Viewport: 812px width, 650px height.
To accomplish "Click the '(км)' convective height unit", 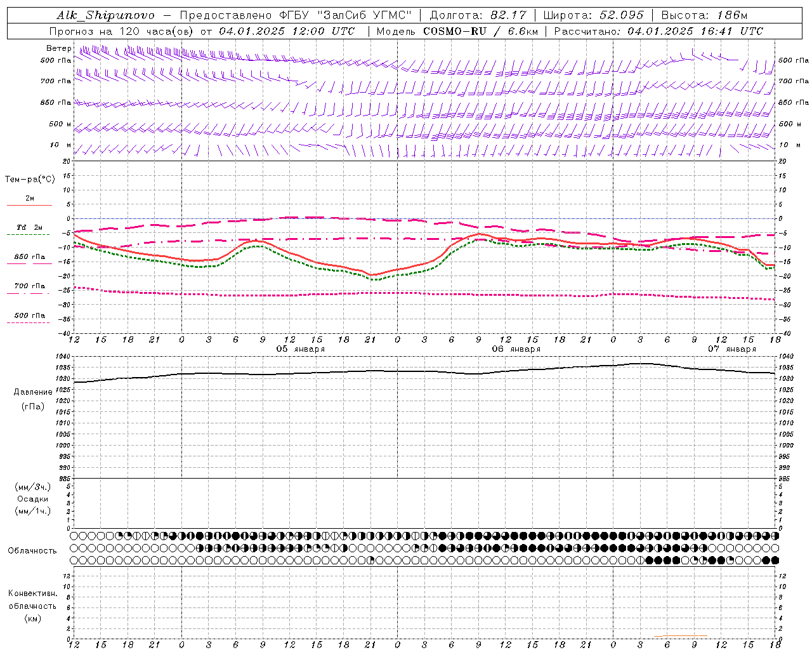I will click(x=32, y=618).
